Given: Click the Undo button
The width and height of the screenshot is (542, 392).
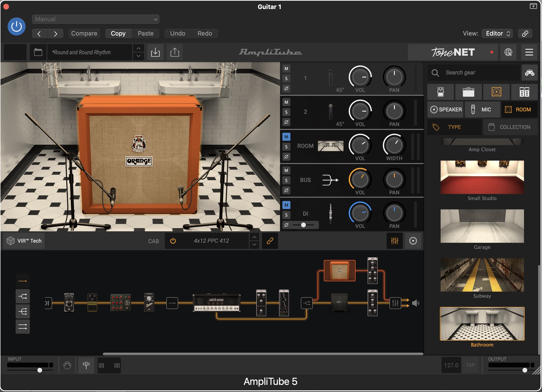Looking at the screenshot, I should point(178,33).
